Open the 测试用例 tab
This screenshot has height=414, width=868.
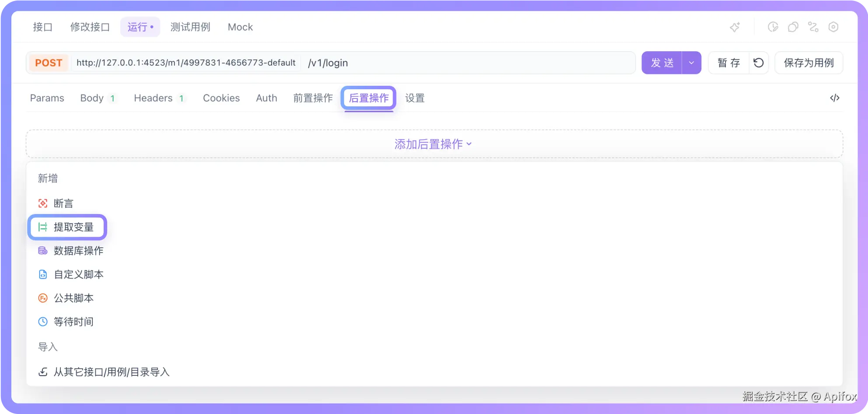190,27
